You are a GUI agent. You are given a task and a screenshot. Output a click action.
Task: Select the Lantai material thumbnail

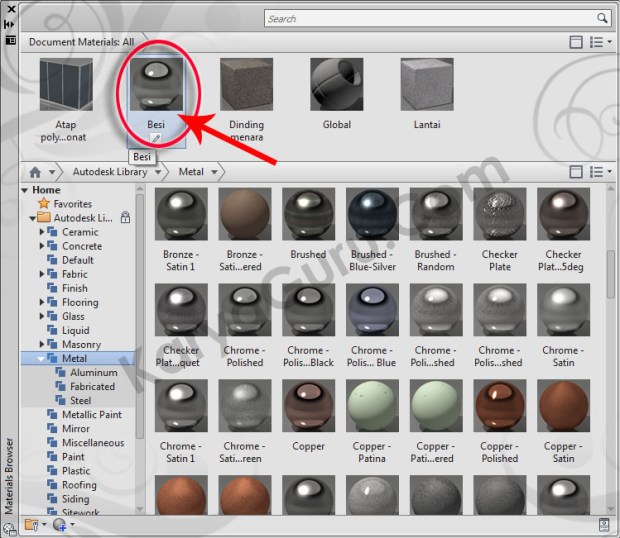[427, 84]
